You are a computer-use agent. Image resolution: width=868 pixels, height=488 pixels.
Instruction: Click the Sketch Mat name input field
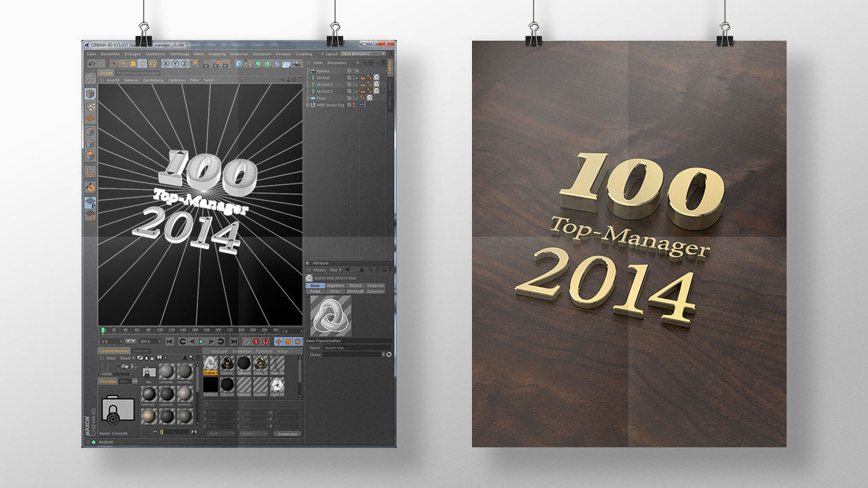[x=357, y=348]
